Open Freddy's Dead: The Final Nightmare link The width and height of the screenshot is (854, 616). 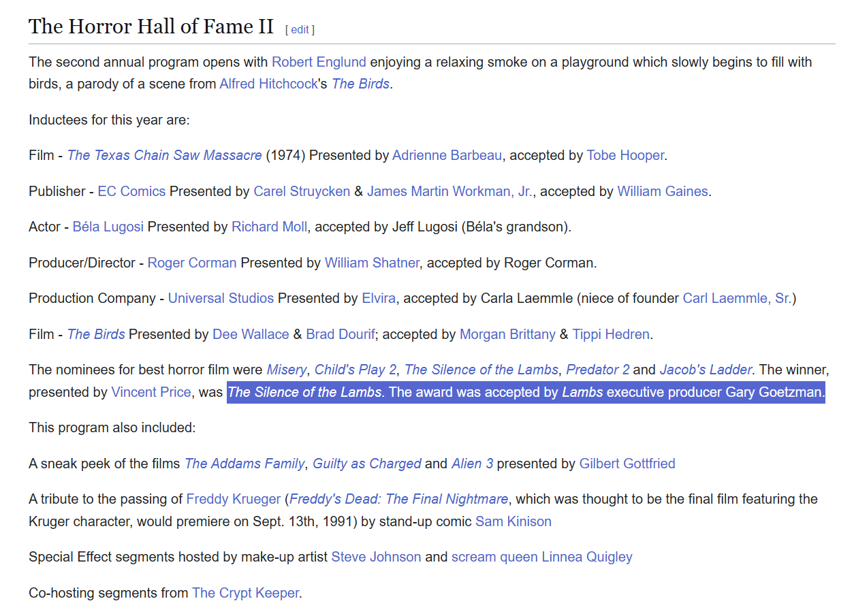(399, 499)
